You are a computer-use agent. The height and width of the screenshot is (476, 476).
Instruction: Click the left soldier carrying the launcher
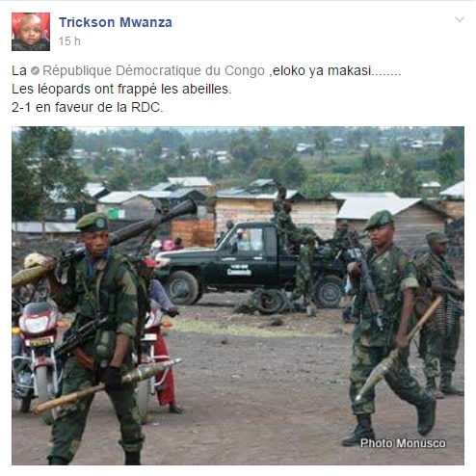click(99, 337)
